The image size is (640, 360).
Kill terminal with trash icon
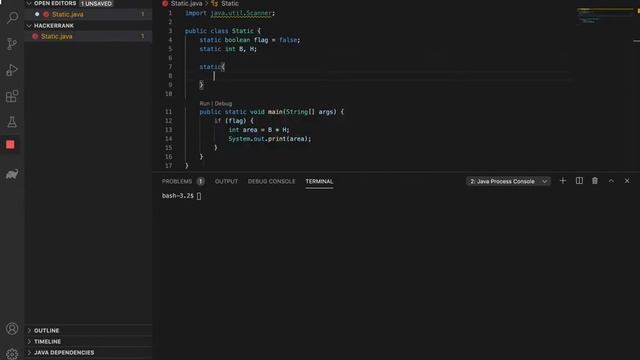595,181
